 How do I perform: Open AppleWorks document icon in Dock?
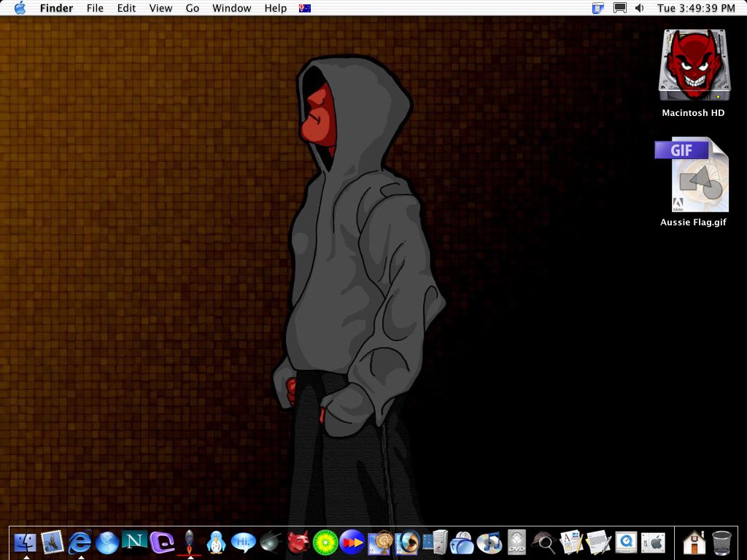pyautogui.click(x=571, y=542)
